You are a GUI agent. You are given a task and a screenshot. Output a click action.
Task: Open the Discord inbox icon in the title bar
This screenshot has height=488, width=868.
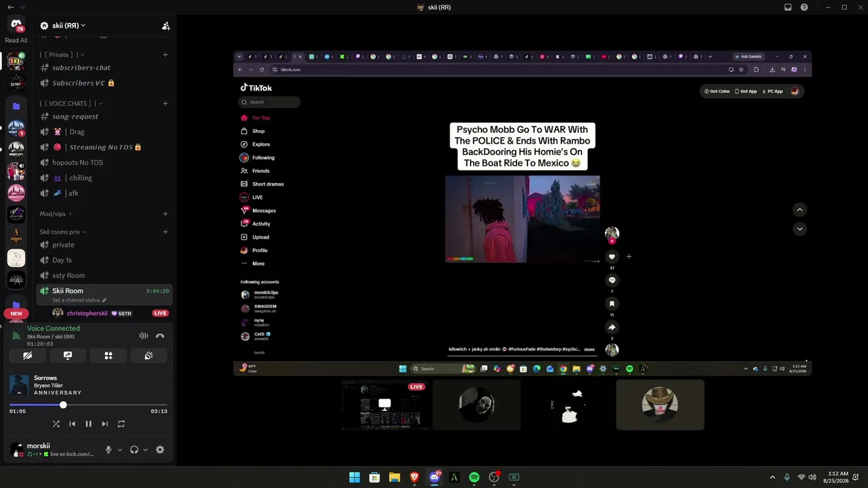788,7
